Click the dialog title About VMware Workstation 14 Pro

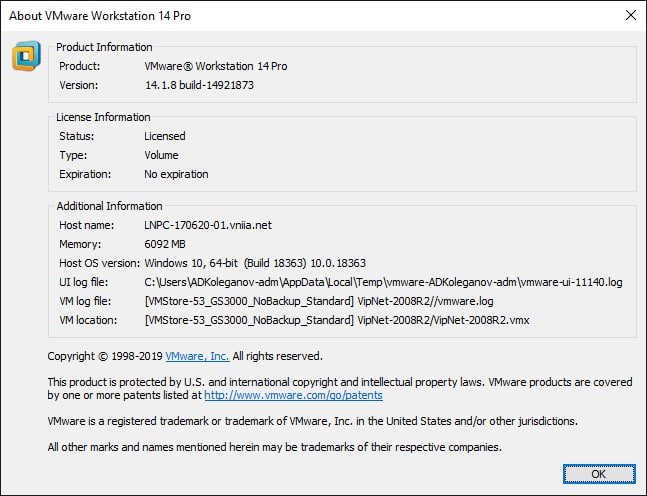(x=100, y=16)
